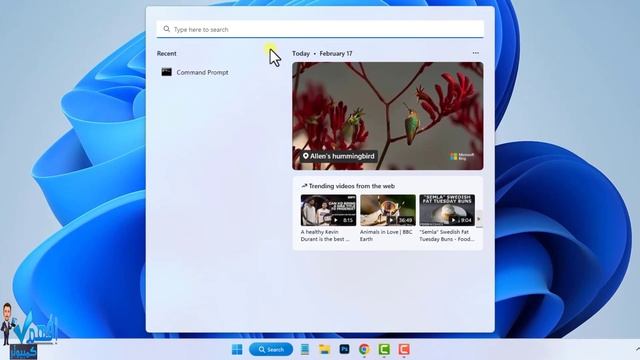Viewport: 640px width, 360px height.
Task: Play the Kevin Durant trending video
Action: 328,210
